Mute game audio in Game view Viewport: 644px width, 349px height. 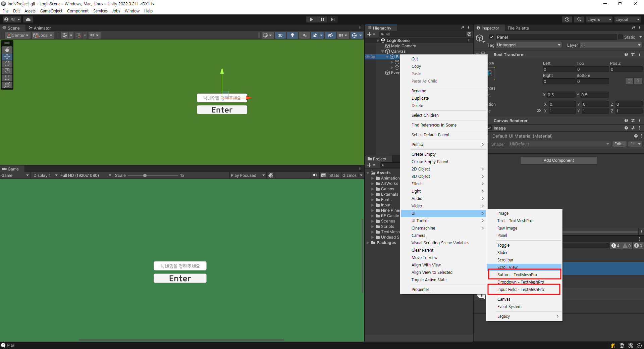[315, 175]
